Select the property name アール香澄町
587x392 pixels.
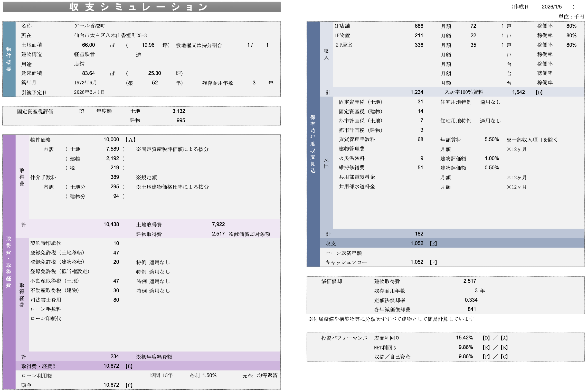point(90,26)
